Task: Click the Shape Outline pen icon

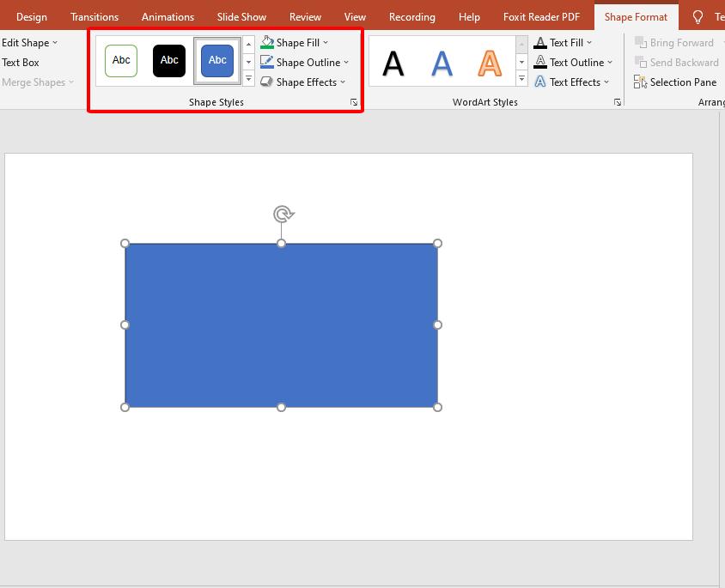Action: 268,62
